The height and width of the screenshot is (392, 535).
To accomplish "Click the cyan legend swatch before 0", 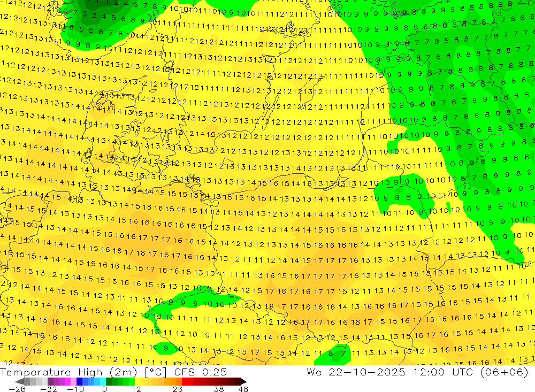I will click(x=103, y=381).
